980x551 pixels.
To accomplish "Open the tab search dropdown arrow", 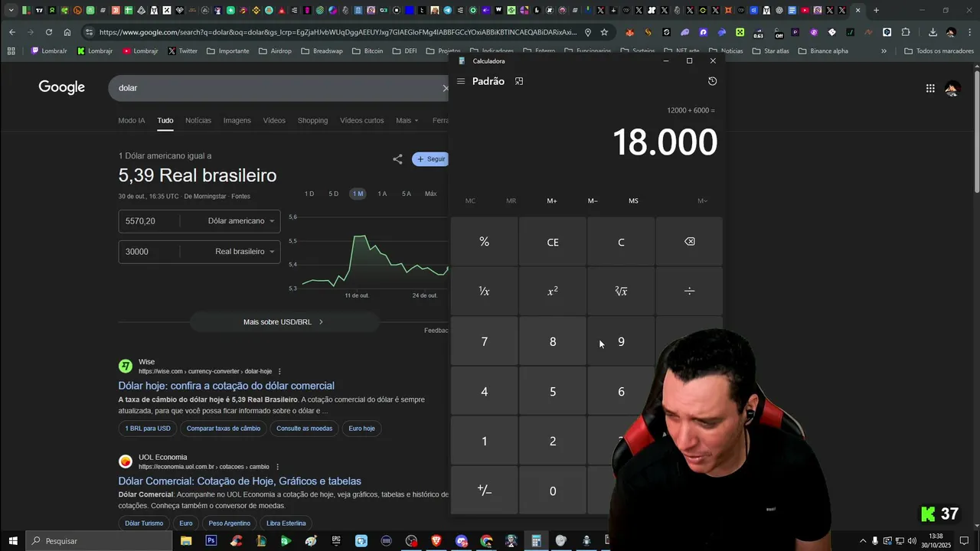I will tap(11, 11).
